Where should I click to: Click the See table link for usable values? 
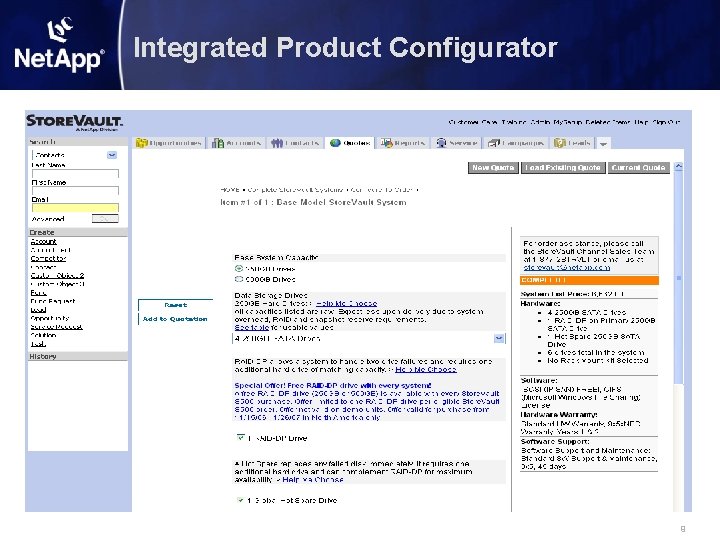click(252, 327)
